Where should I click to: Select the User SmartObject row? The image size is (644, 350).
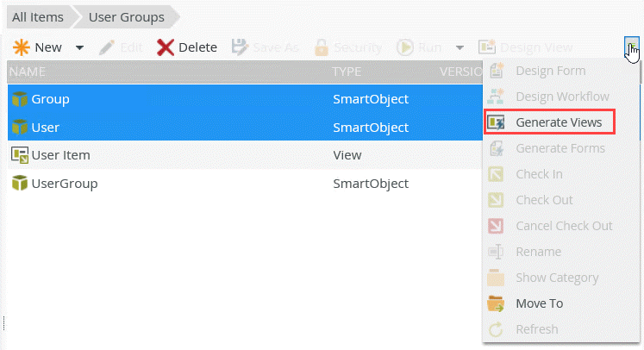click(x=245, y=128)
